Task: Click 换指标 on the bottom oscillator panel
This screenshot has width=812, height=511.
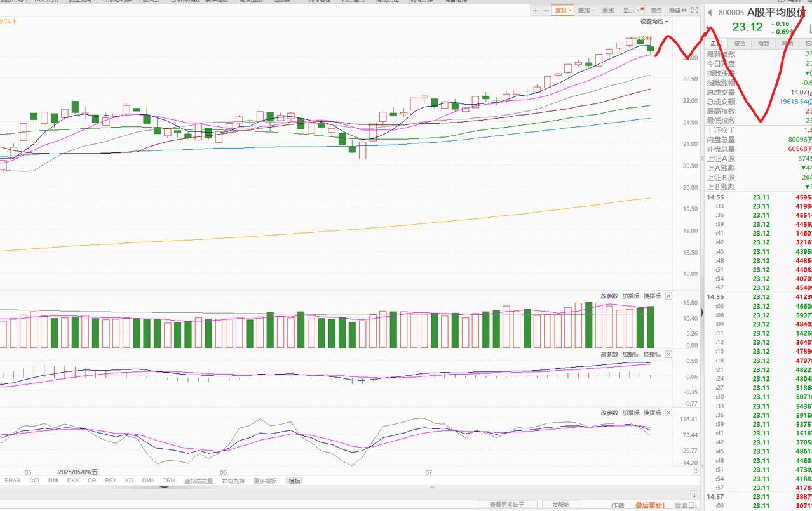Action: point(652,413)
